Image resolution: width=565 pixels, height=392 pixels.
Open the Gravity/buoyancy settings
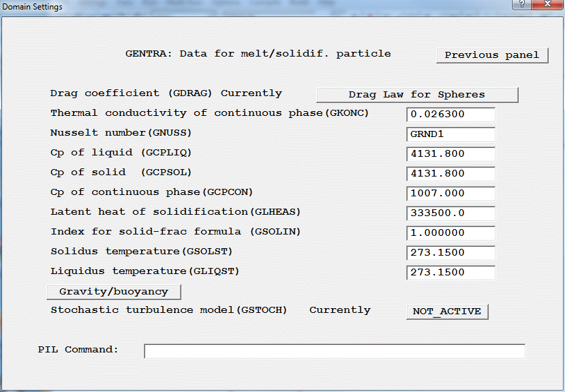point(113,292)
